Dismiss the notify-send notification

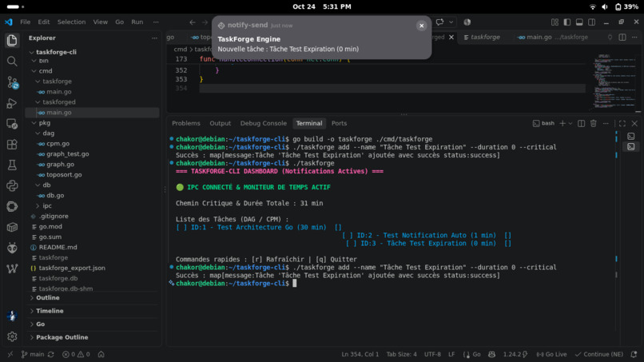click(x=421, y=26)
